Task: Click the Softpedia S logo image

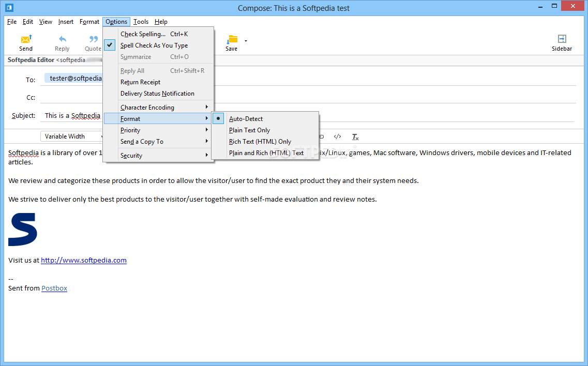Action: pyautogui.click(x=23, y=230)
